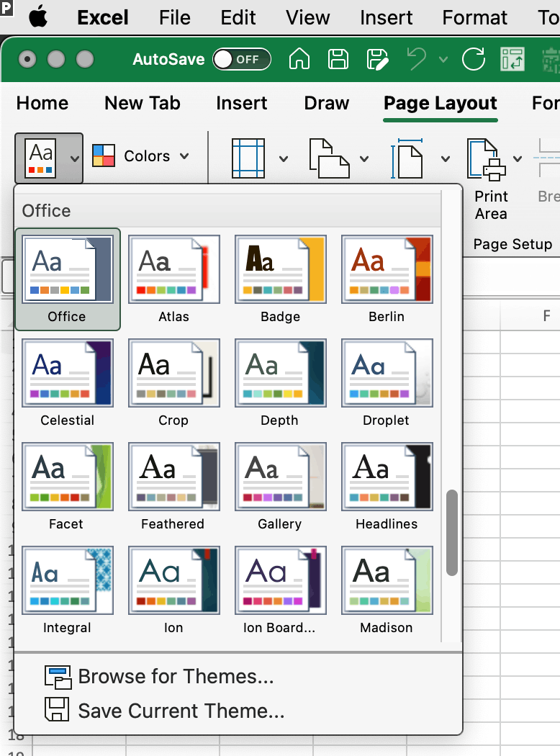
Task: Click the green spreadsheet icon after Redo
Action: click(512, 59)
